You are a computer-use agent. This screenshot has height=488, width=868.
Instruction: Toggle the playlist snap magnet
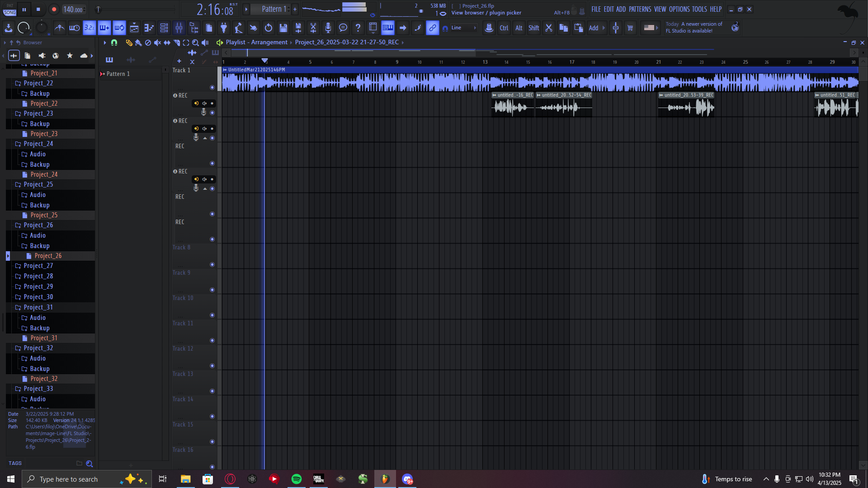[114, 42]
